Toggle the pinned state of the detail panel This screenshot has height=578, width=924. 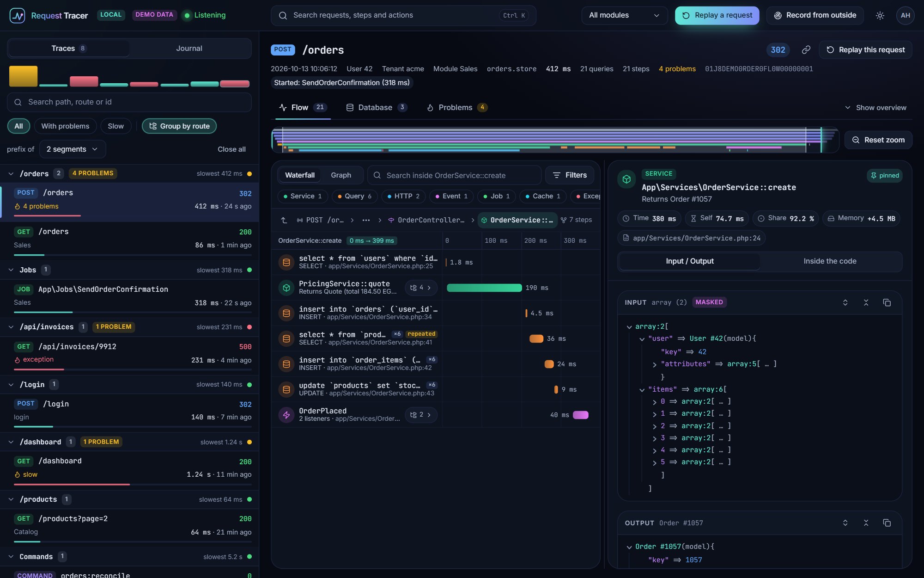point(885,176)
